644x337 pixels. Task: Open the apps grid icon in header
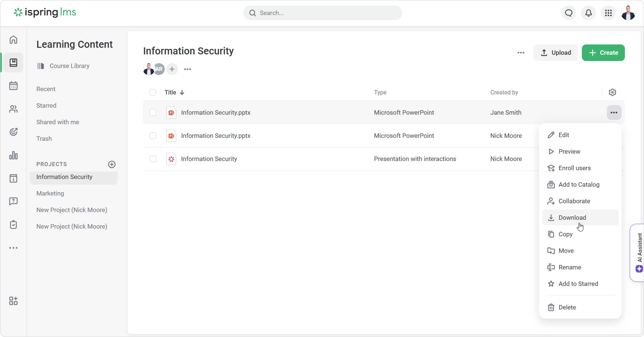pyautogui.click(x=608, y=13)
